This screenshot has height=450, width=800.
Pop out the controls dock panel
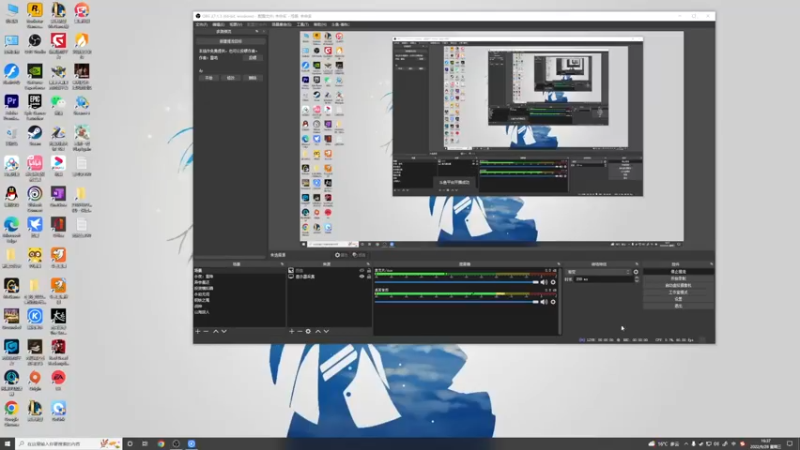coord(711,264)
